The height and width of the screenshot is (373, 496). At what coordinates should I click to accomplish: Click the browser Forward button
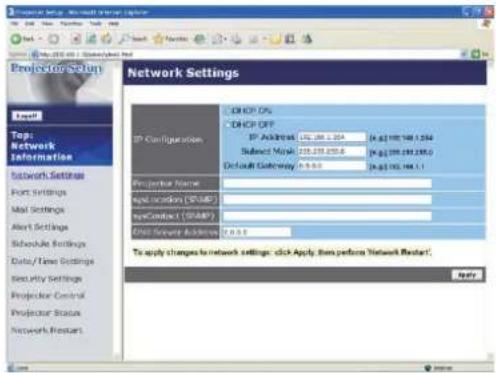[x=53, y=39]
